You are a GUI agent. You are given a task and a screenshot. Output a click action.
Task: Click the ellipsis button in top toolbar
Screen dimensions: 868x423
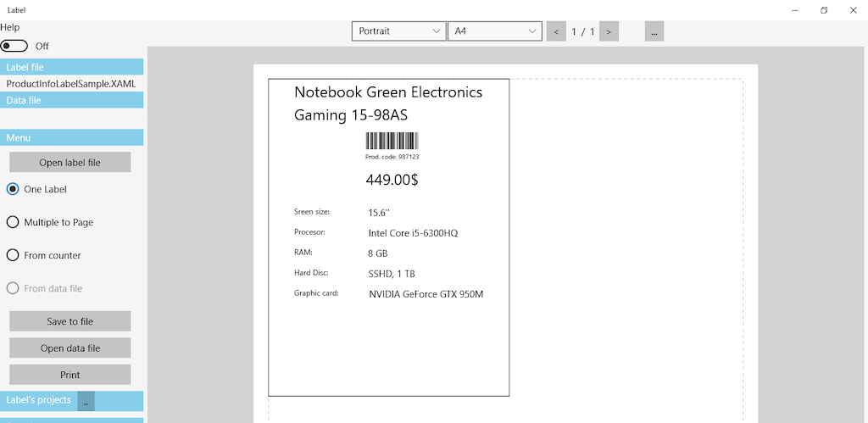654,31
